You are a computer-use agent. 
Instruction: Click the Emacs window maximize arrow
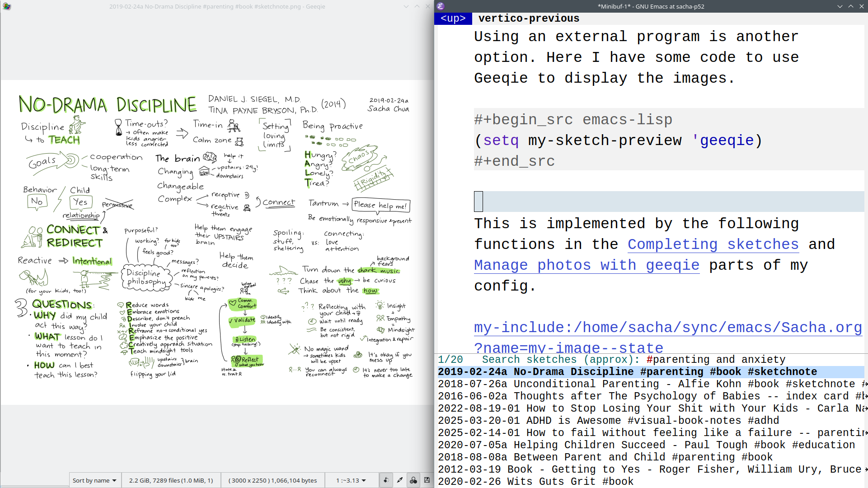click(850, 6)
